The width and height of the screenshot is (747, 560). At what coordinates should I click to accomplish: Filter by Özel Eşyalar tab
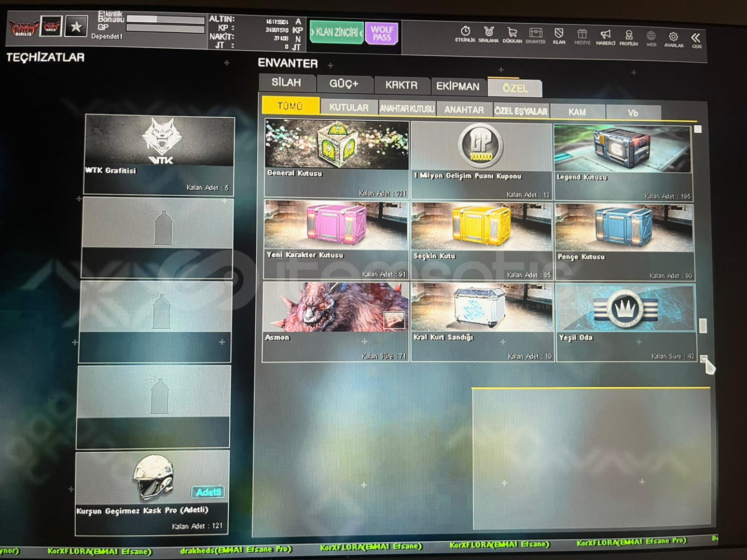click(x=520, y=111)
